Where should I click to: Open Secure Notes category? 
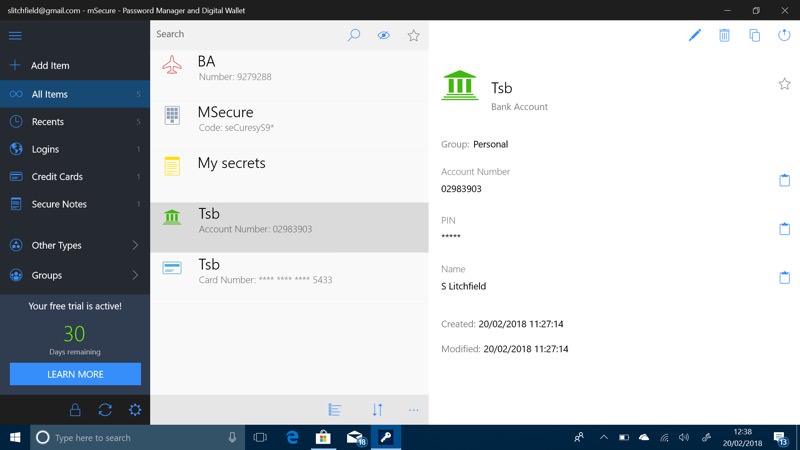click(x=75, y=204)
